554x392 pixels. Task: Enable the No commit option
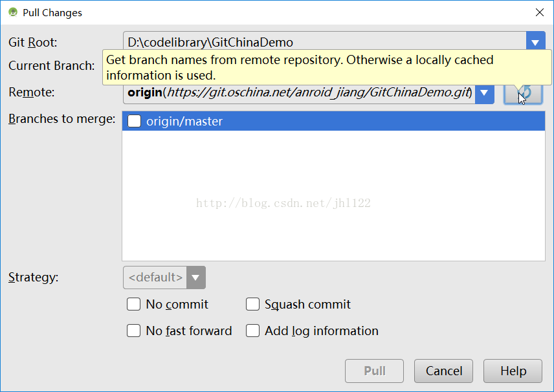[133, 304]
